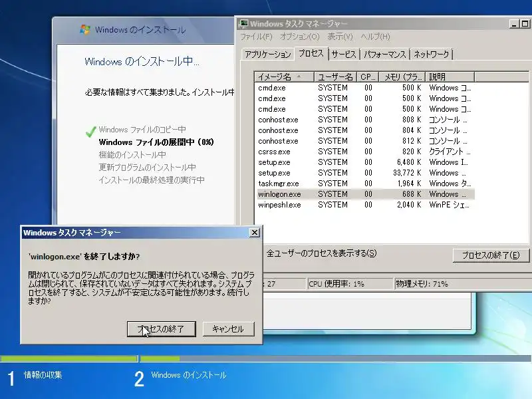Sort by メモリ column header
Viewport: 532px width, 399px height.
(x=402, y=77)
